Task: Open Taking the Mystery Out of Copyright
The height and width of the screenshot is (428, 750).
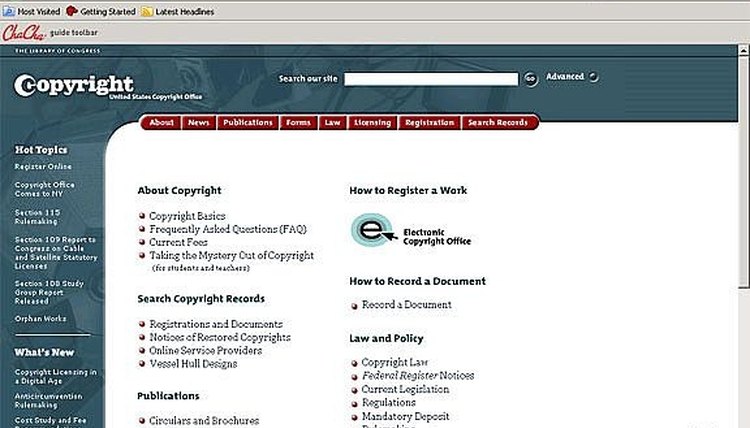Action: (x=232, y=255)
